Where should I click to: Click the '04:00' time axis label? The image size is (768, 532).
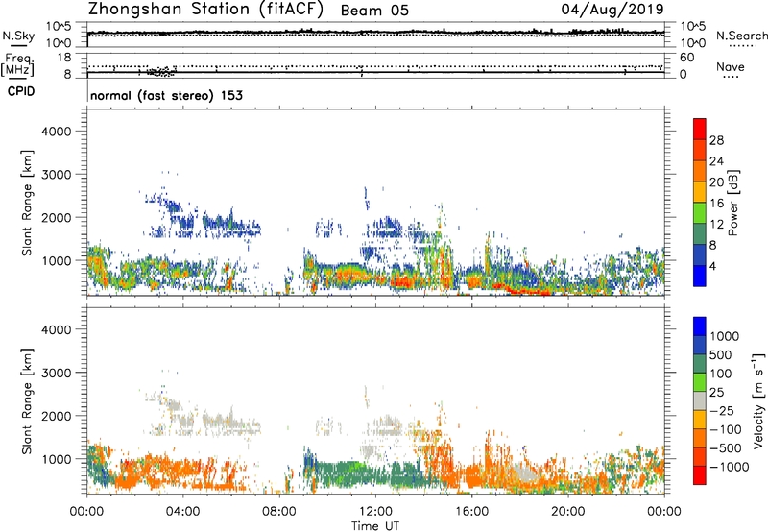coord(182,512)
